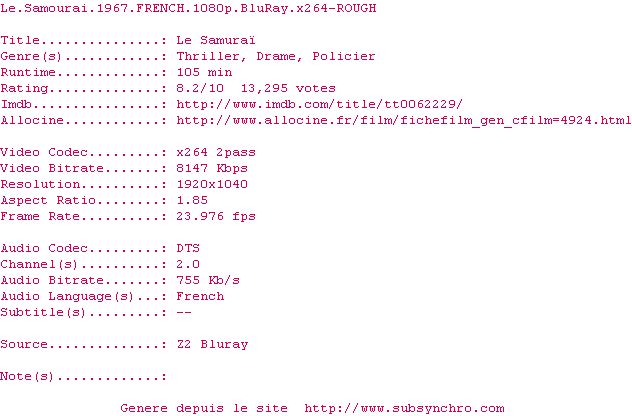This screenshot has height=416, width=632.
Task: Click the 23.976 fps frame rate
Action: [216, 216]
